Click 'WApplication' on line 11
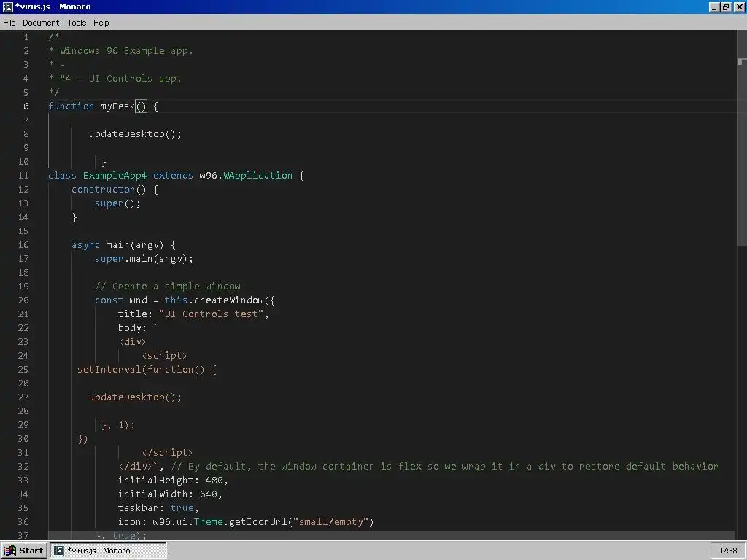Screen dimensions: 747x560 [258, 175]
